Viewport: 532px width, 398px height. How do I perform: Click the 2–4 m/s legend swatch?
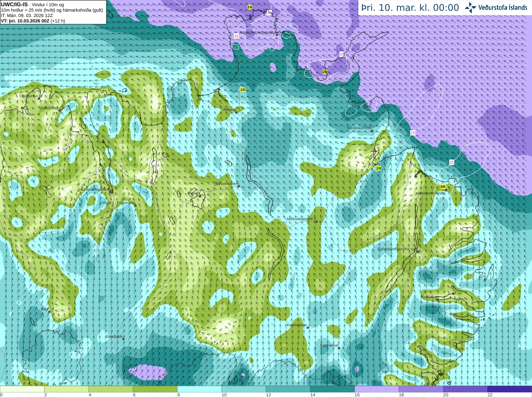66,389
